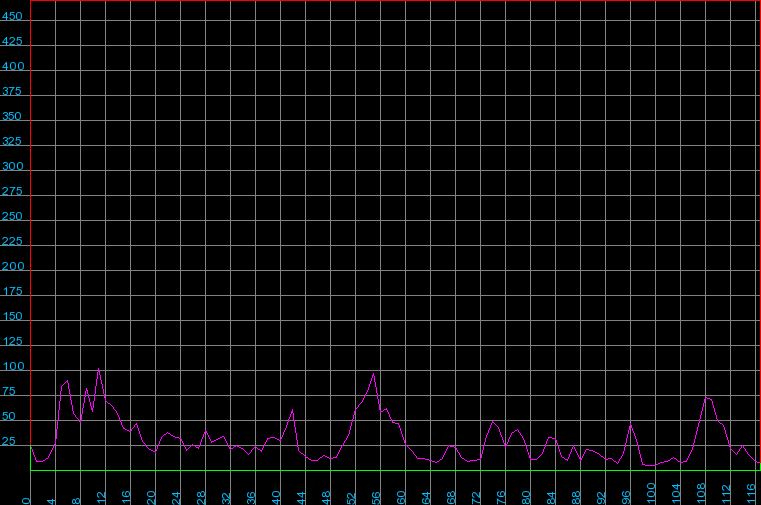Click the 96 horizontal axis value

pos(627,498)
